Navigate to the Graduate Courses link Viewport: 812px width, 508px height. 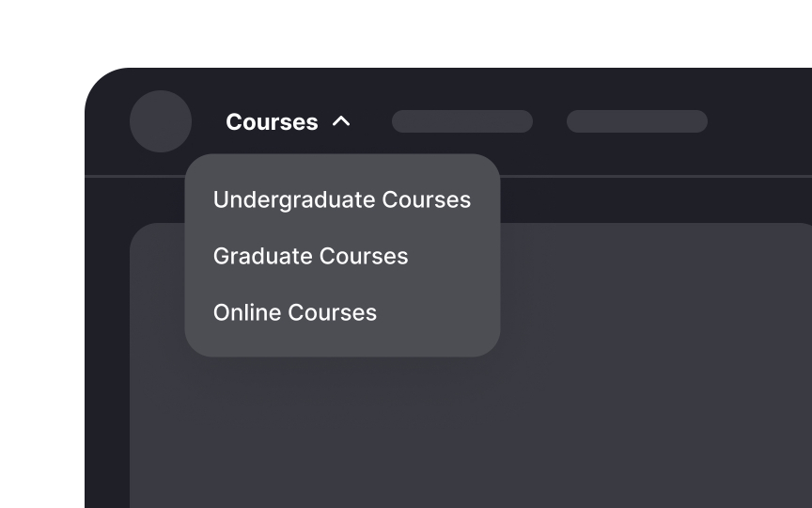tap(310, 256)
